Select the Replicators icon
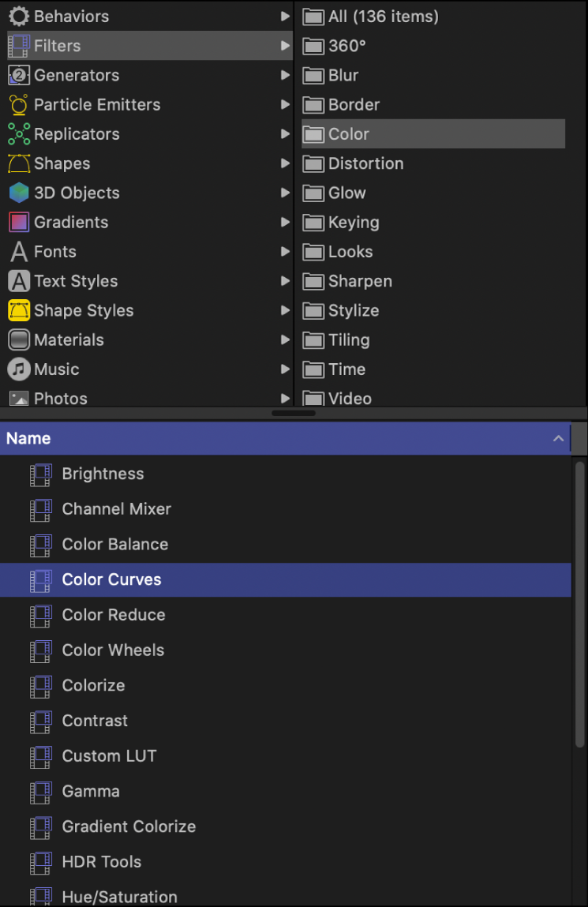 (19, 134)
